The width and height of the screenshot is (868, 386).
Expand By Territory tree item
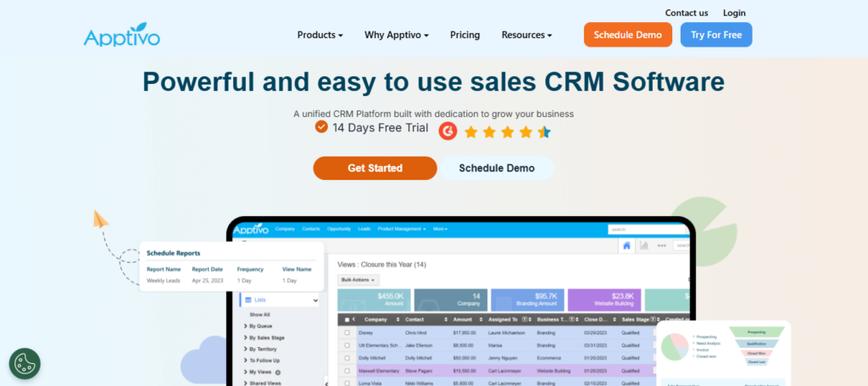[245, 349]
